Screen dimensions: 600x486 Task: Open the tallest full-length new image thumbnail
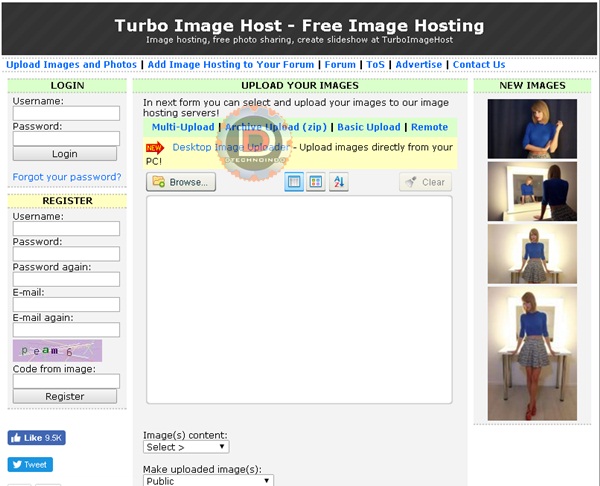point(532,354)
